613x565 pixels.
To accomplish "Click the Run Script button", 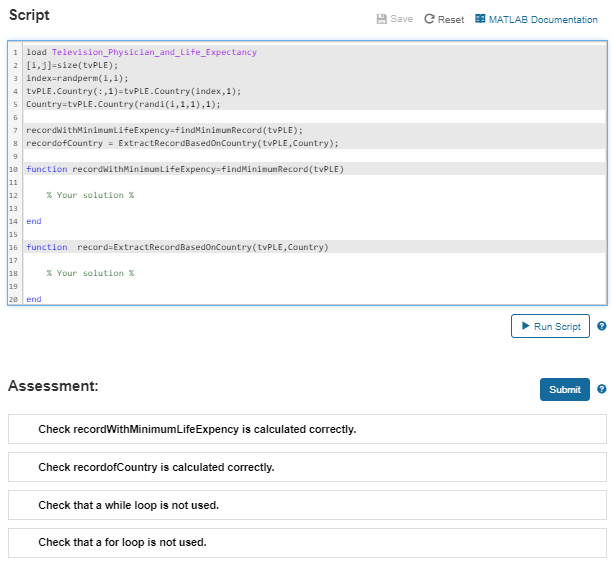I will click(x=550, y=326).
